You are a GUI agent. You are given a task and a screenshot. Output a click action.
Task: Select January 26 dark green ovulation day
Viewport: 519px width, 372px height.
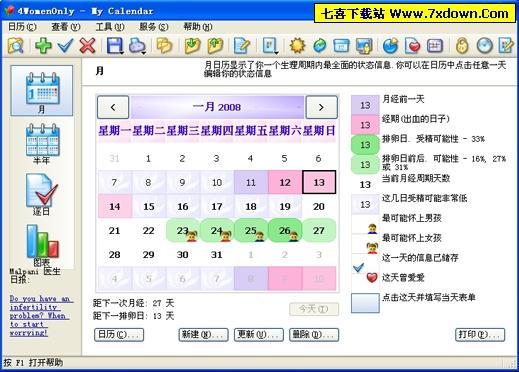pos(285,230)
